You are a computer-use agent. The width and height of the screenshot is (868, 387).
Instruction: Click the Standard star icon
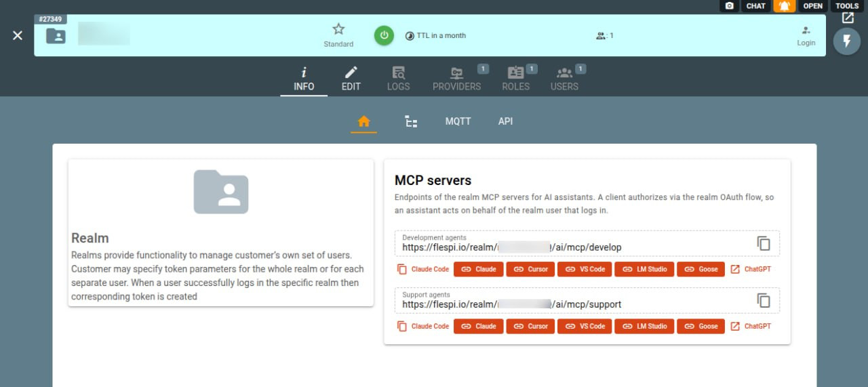click(x=338, y=29)
